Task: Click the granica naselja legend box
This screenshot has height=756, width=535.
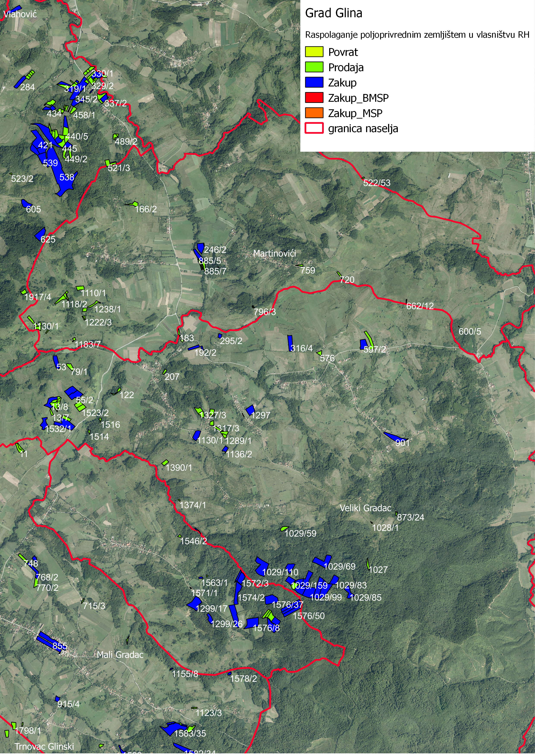Action: pos(314,128)
